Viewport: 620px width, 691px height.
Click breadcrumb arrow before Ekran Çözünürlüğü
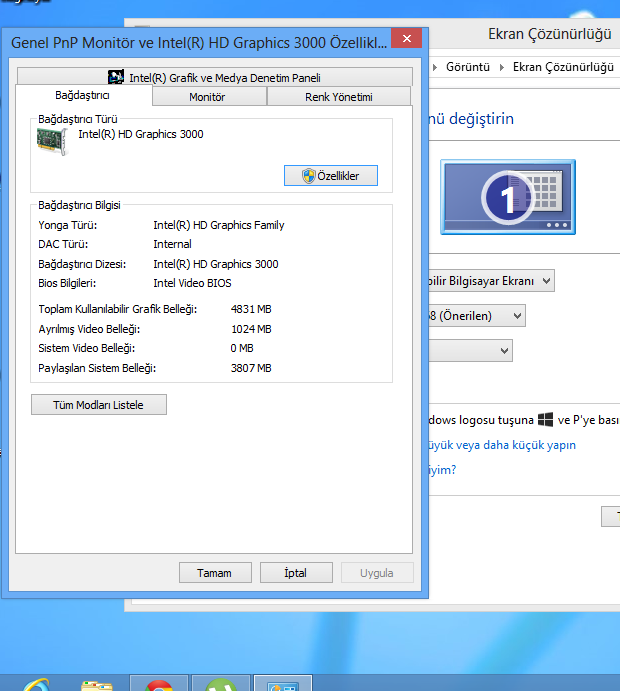pos(501,67)
